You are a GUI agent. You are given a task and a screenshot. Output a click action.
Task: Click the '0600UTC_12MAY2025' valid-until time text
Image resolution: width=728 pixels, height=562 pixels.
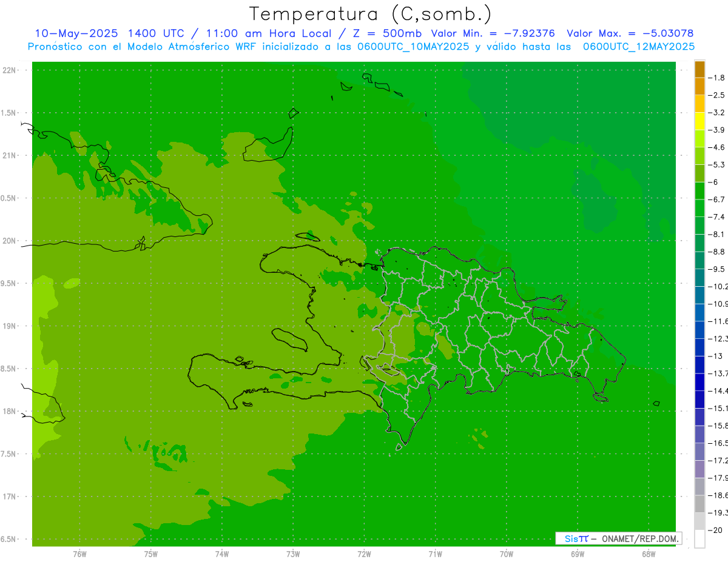coord(639,47)
